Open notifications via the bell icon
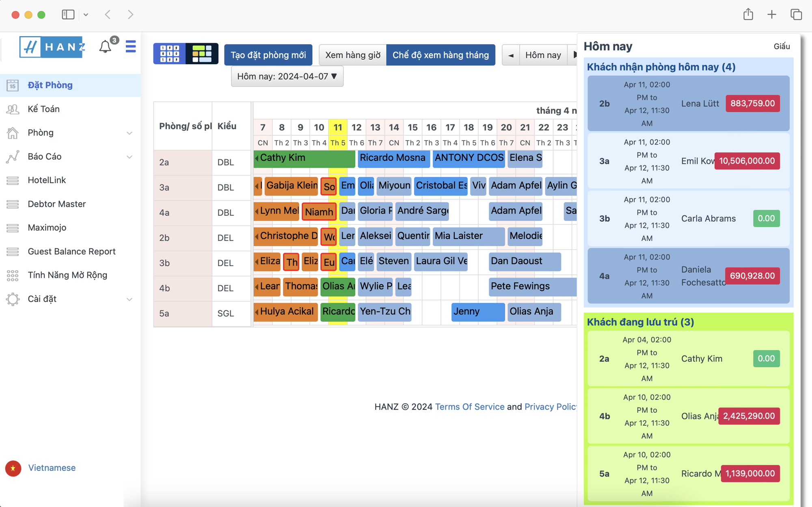 point(105,46)
